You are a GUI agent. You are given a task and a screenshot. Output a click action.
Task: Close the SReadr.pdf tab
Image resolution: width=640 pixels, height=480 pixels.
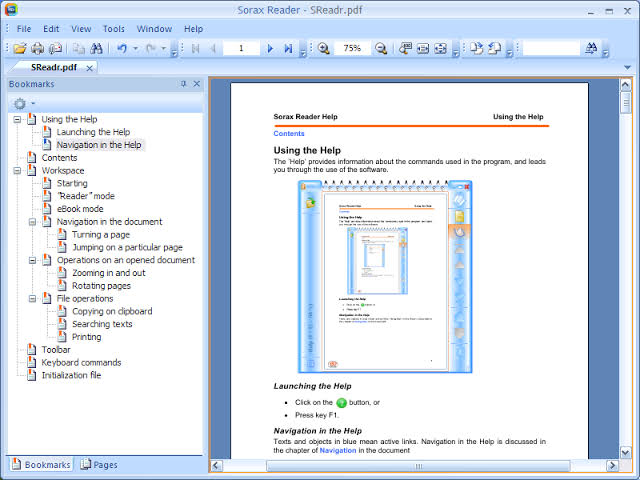point(89,68)
